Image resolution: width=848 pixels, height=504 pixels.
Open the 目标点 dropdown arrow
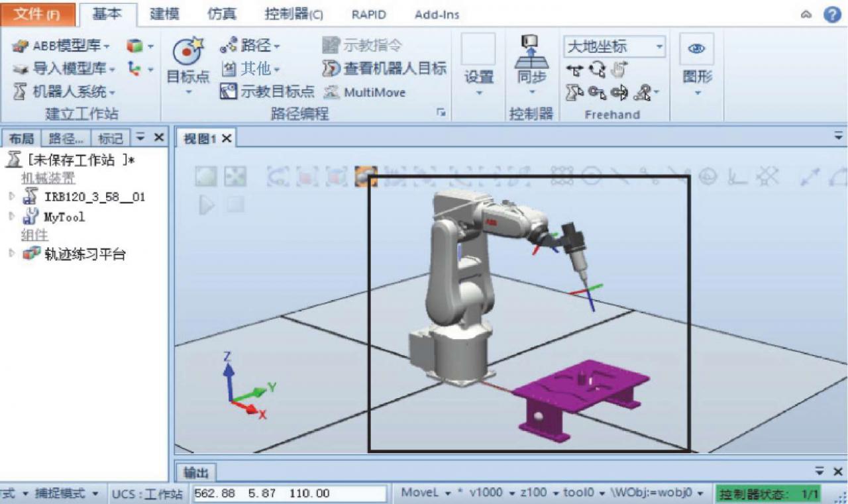(187, 92)
